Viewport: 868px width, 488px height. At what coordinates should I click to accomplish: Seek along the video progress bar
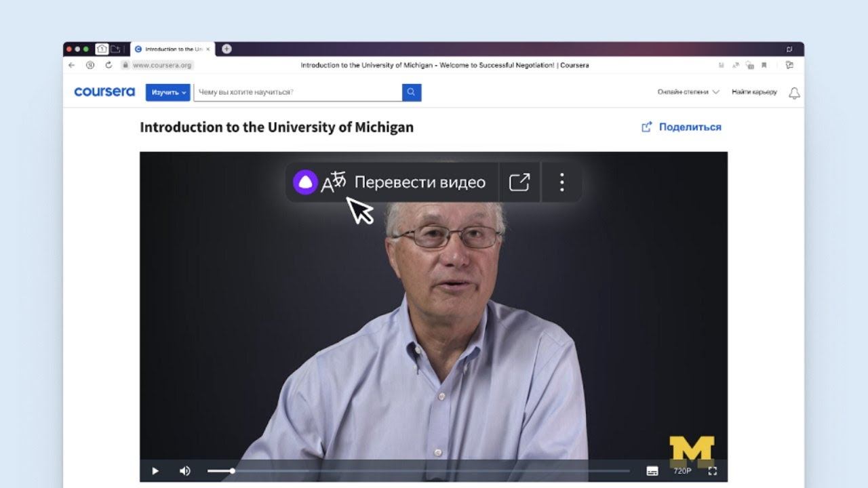(x=420, y=471)
